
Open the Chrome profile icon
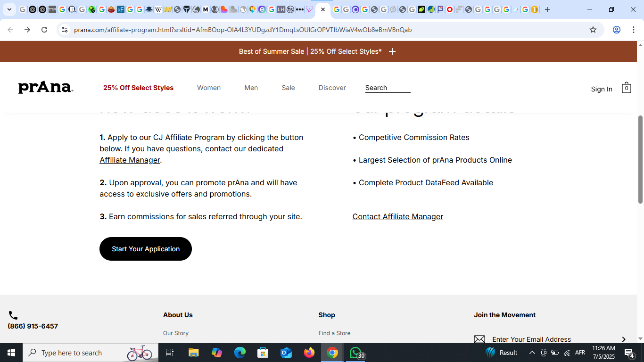[617, 30]
